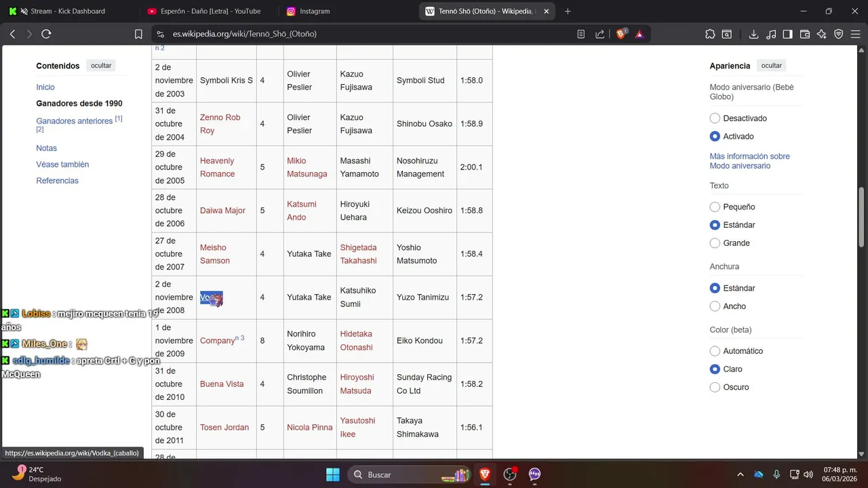868x488 pixels.
Task: Open Brave browser from taskbar
Action: 485,474
